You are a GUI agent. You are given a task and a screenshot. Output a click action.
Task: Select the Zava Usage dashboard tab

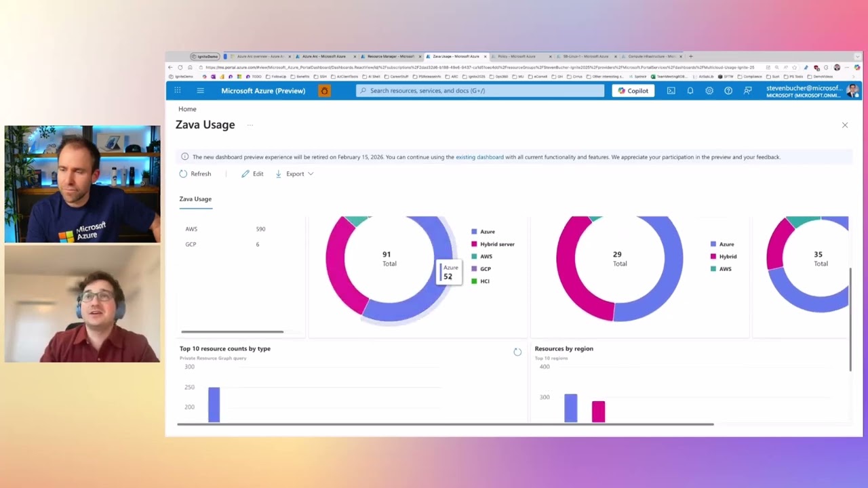(195, 199)
